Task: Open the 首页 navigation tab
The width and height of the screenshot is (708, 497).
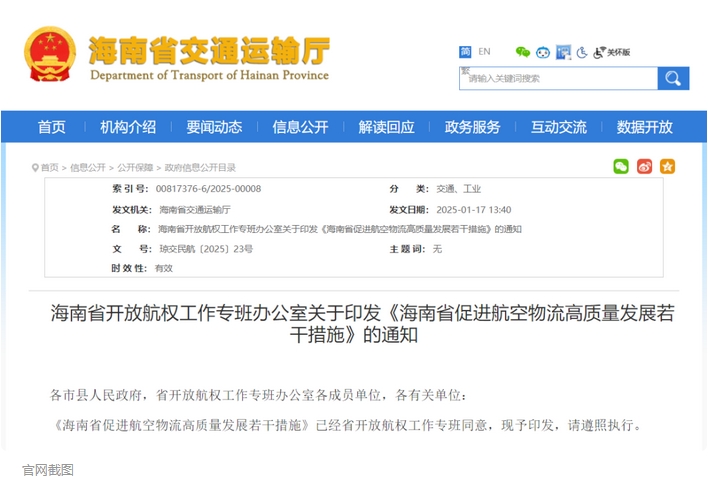Action: tap(51, 127)
